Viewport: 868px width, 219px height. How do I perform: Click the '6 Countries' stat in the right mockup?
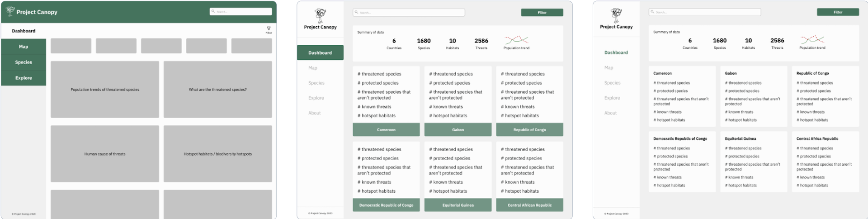[690, 43]
